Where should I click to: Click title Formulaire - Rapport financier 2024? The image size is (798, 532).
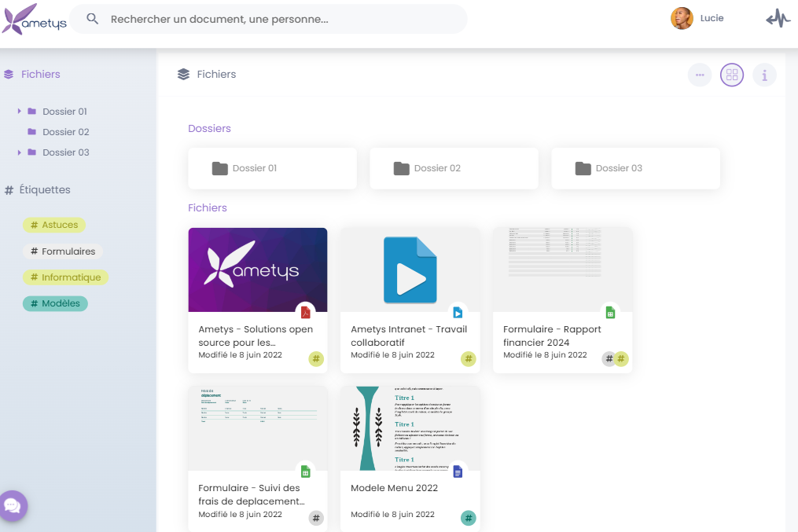pos(552,336)
